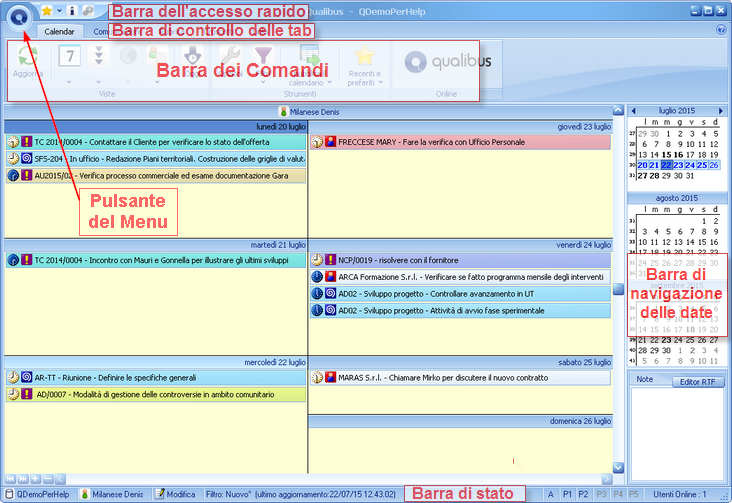Click the person-with-grid view icon

click(x=157, y=56)
